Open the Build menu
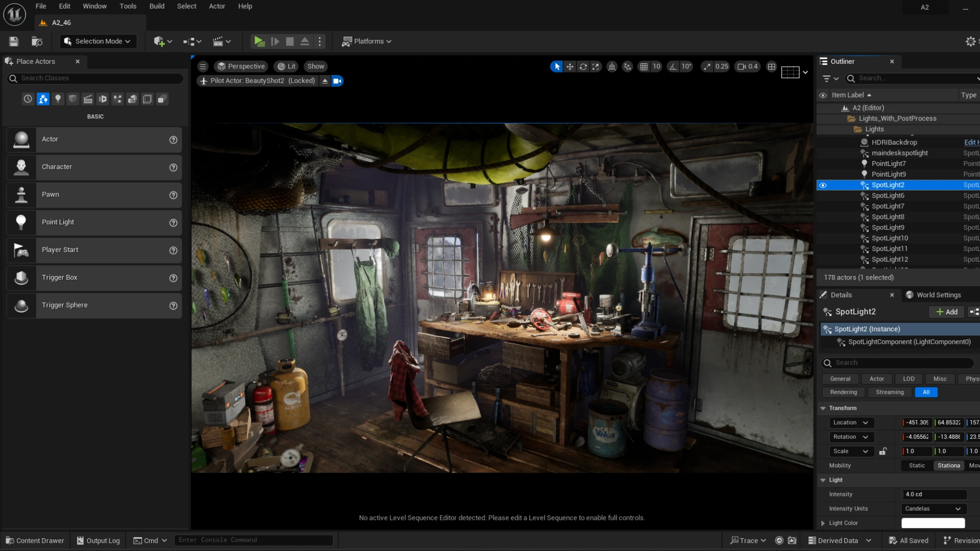The image size is (980, 551). (x=157, y=6)
